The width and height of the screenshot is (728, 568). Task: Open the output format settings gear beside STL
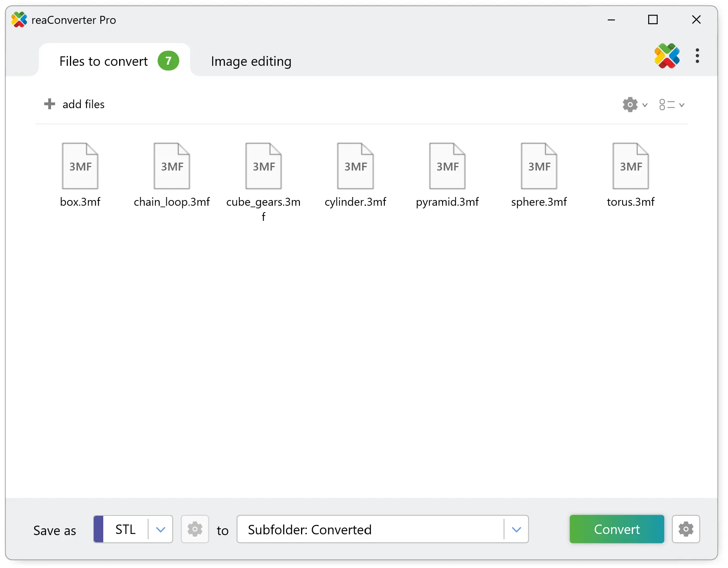pyautogui.click(x=195, y=529)
